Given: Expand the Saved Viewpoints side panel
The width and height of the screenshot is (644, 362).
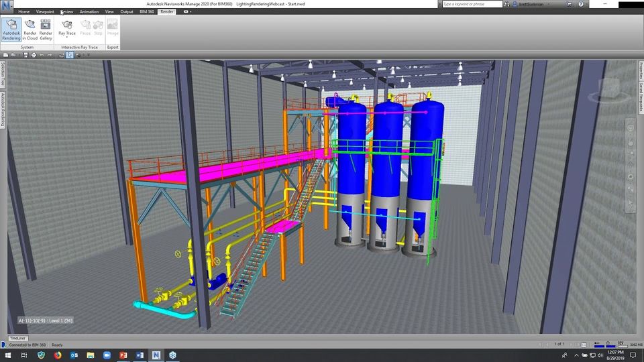Looking at the screenshot, I should (641, 97).
